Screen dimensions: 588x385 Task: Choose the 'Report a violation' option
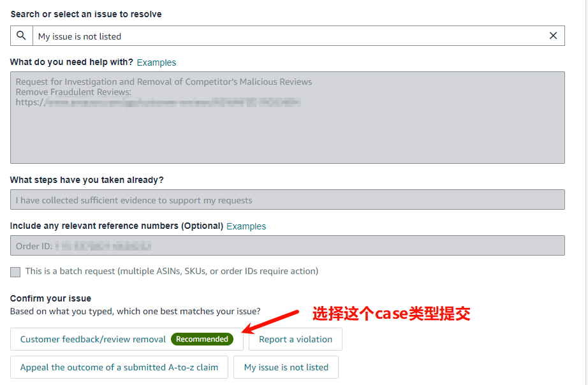(295, 339)
